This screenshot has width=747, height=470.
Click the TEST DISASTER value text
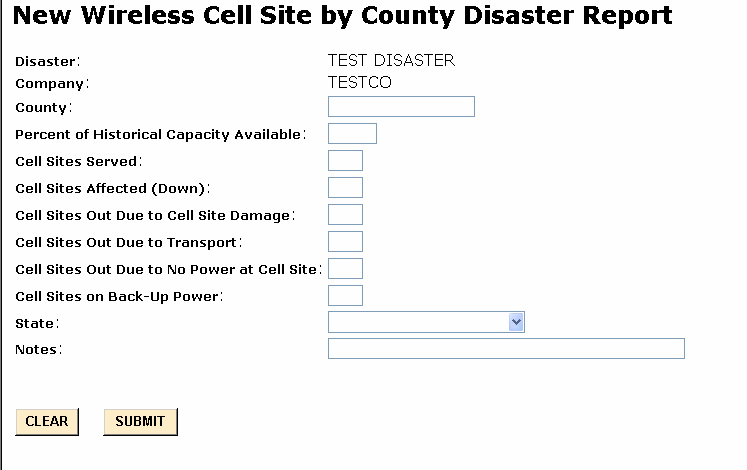[391, 61]
